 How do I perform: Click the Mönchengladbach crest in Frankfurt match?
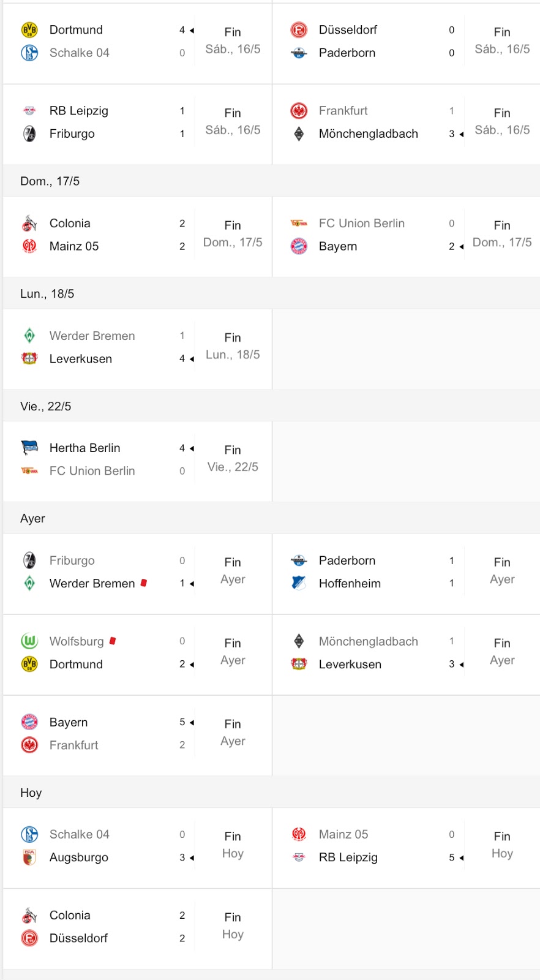click(x=299, y=134)
